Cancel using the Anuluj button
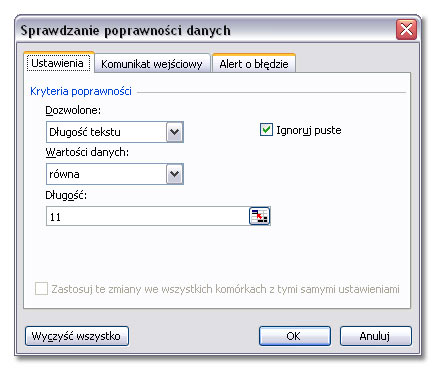This screenshot has height=370, width=436. (376, 336)
